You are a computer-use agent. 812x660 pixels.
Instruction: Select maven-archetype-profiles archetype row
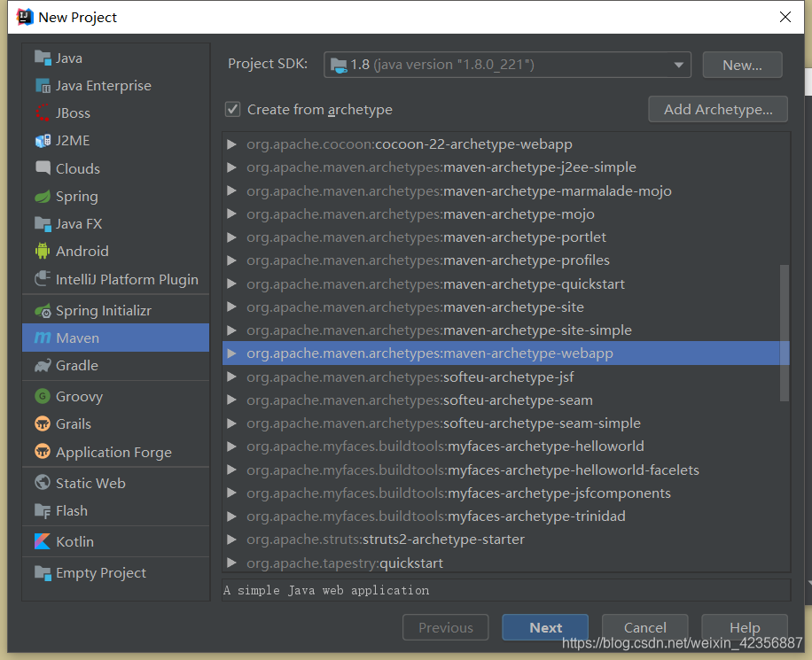(x=506, y=260)
